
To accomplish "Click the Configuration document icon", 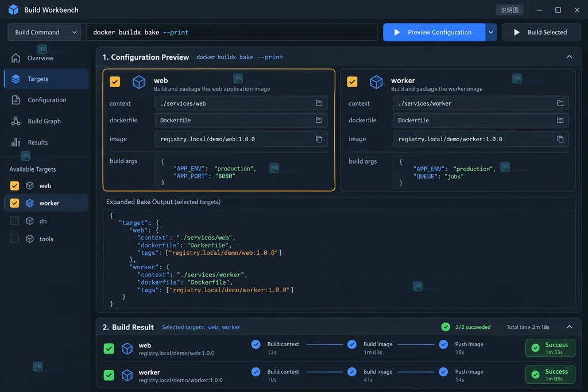I will click(x=16, y=100).
